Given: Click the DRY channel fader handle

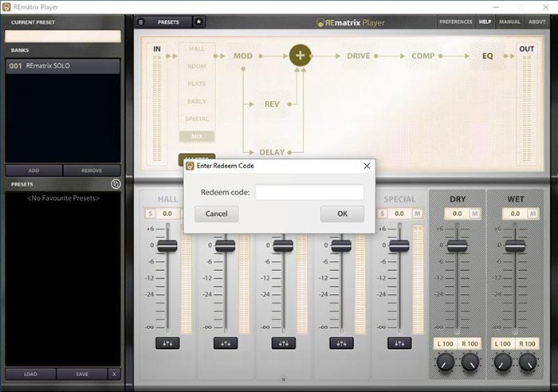Looking at the screenshot, I should point(458,245).
